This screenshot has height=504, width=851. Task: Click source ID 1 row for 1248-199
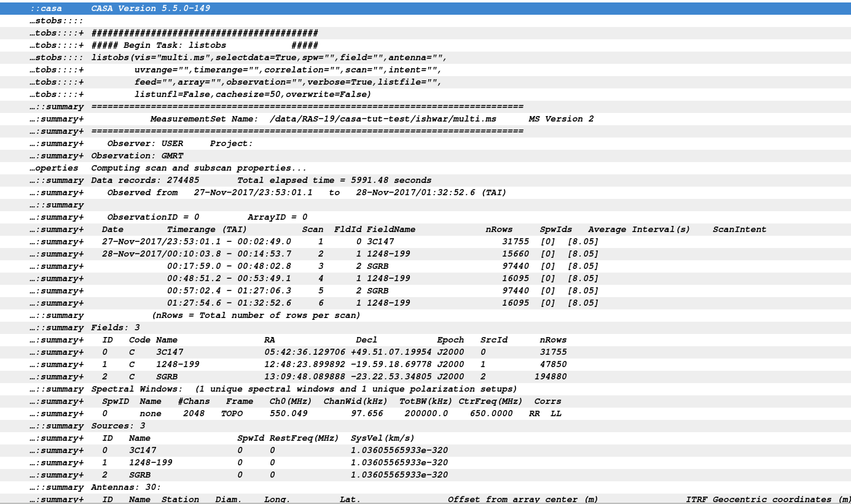click(425, 463)
